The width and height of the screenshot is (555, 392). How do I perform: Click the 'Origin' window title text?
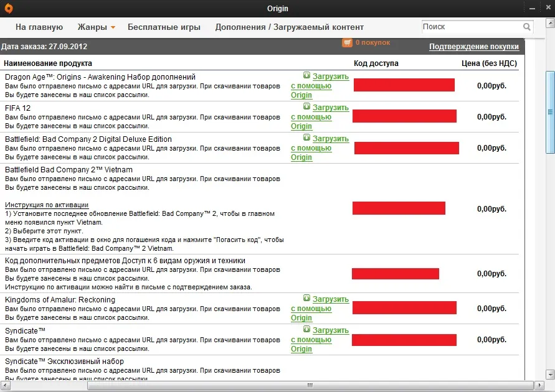pos(278,9)
